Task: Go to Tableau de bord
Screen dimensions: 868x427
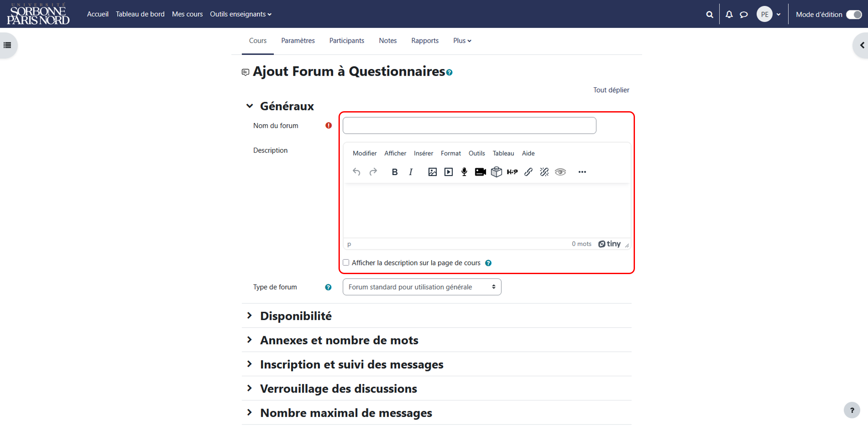Action: 140,14
